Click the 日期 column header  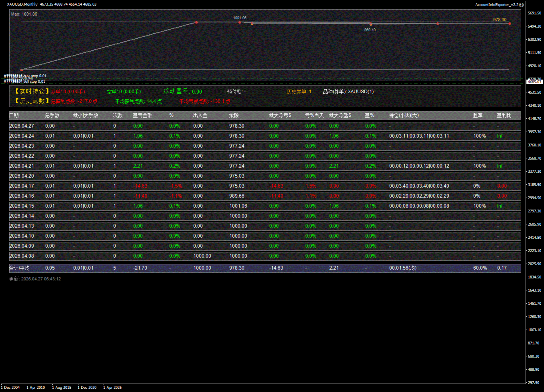[14, 116]
